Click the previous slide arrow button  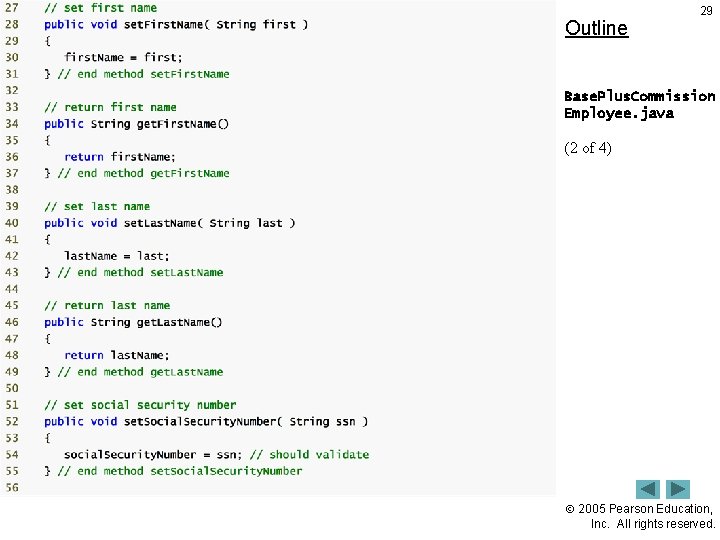coord(647,489)
